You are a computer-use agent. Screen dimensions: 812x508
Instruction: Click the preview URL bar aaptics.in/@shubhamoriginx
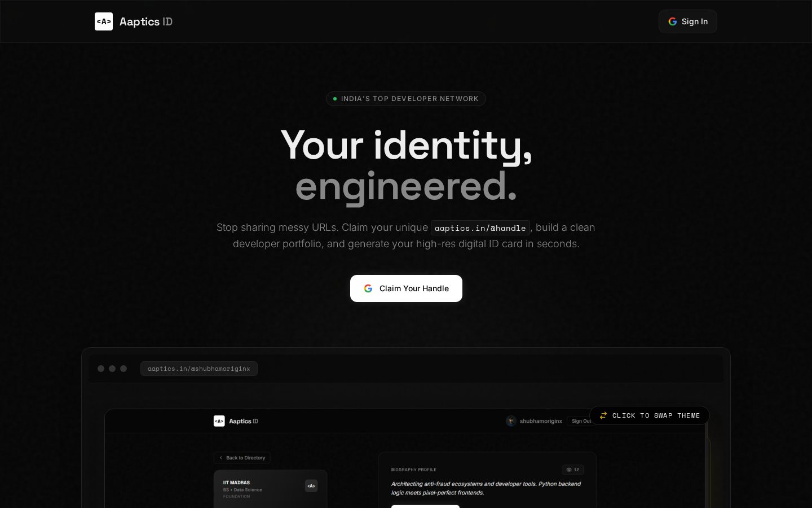[x=199, y=369]
